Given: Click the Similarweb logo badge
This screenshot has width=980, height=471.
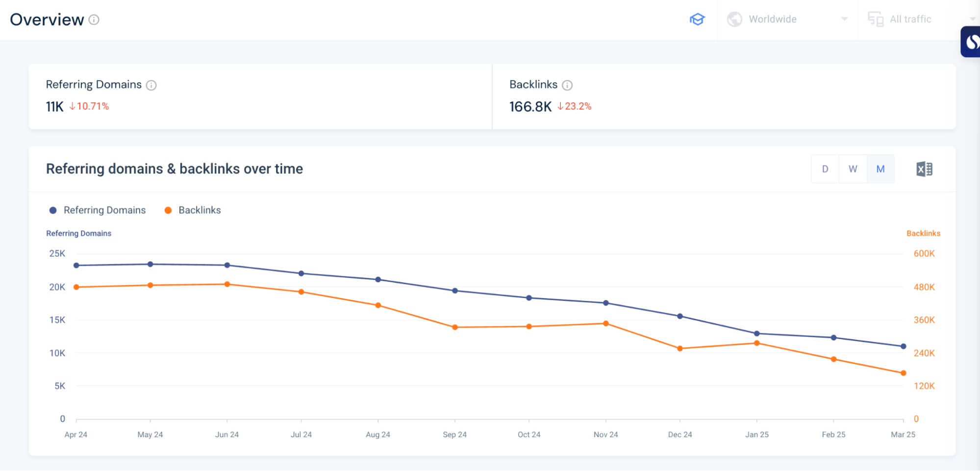Looking at the screenshot, I should point(971,42).
